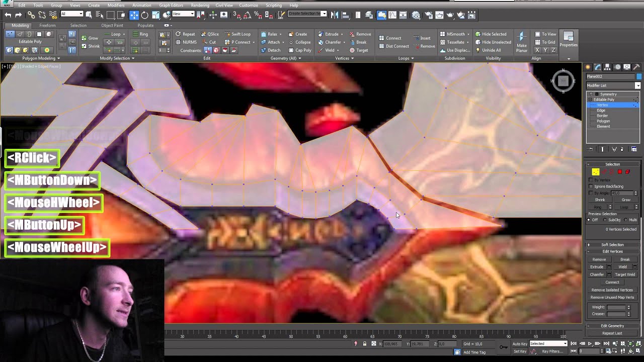Click Unhide All lightbulb button
Image resolution: width=644 pixels, height=362 pixels.
click(488, 50)
